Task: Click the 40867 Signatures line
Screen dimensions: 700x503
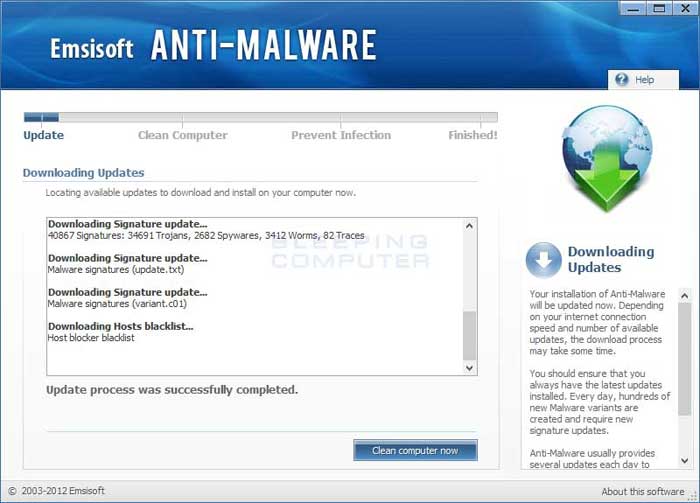Action: 206,236
